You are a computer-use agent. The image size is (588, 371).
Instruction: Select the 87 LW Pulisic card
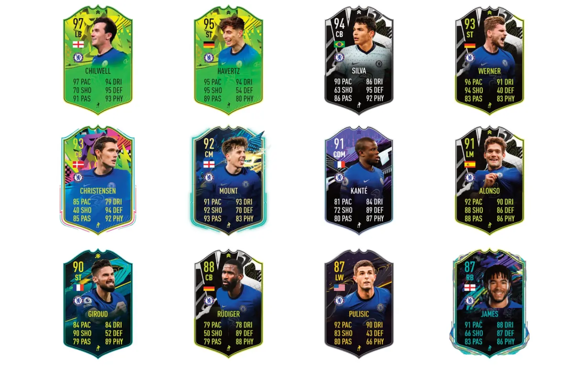coord(359,303)
